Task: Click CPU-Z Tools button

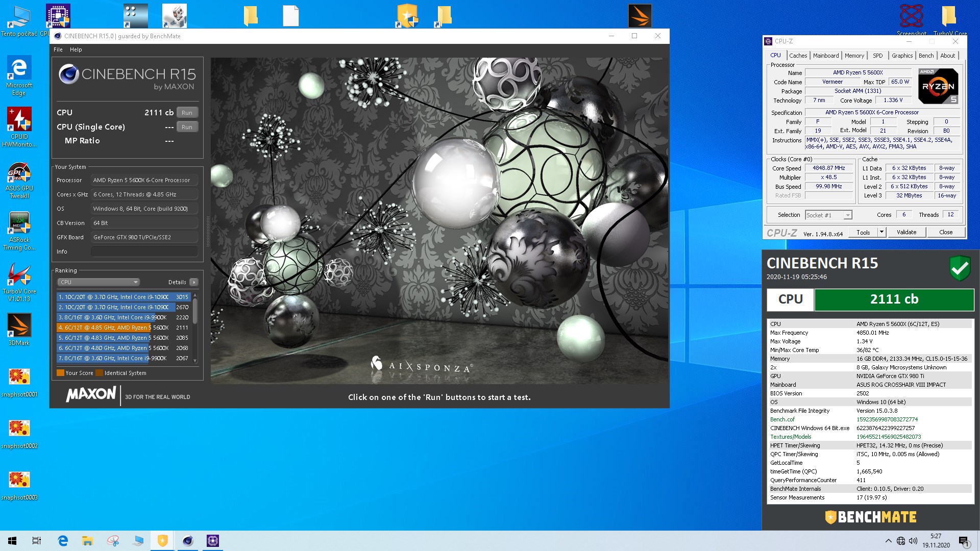Action: (863, 232)
